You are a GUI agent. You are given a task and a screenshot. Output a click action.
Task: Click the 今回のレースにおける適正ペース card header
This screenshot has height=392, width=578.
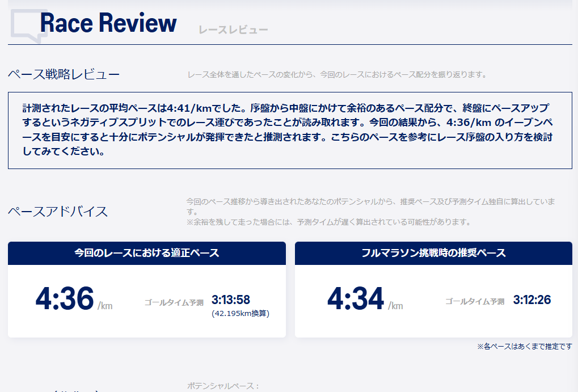coord(147,253)
